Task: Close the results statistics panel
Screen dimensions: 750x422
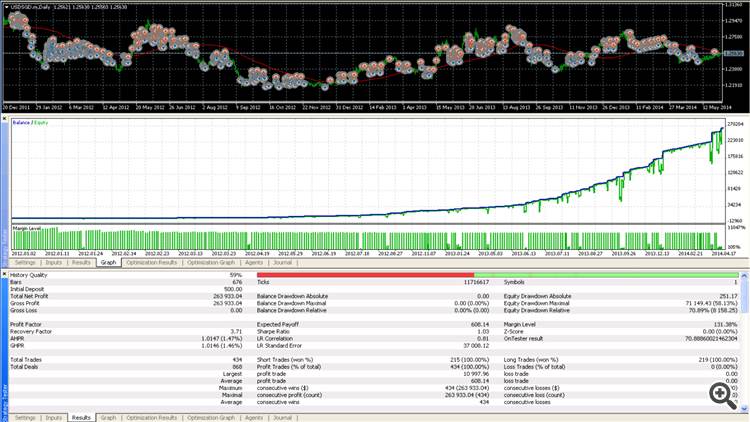Action: click(x=4, y=274)
